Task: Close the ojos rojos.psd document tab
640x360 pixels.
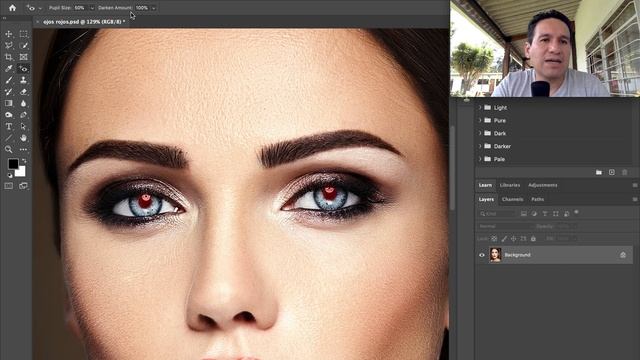Action: [x=38, y=22]
